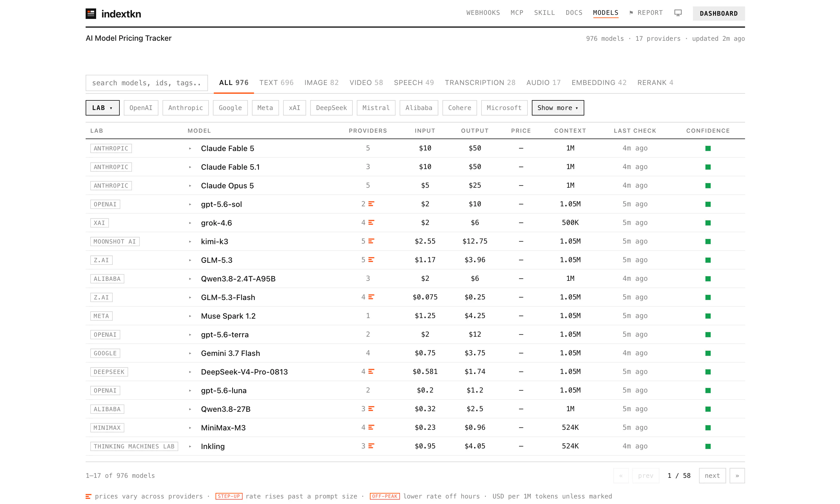This screenshot has width=840, height=504.
Task: Expand the kimi-k3 row details
Action: [190, 242]
